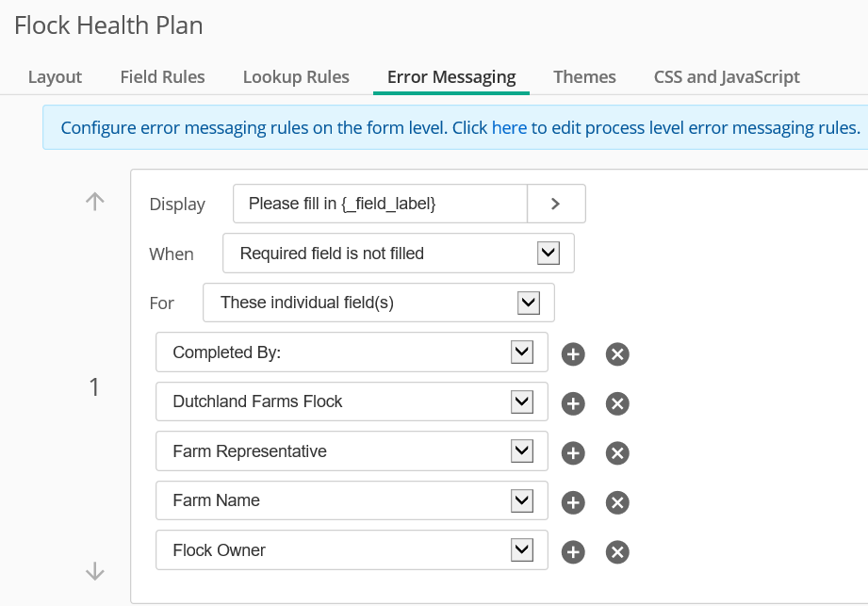This screenshot has height=606, width=868.
Task: Click the plus icon beside Farm Name
Action: (x=573, y=502)
